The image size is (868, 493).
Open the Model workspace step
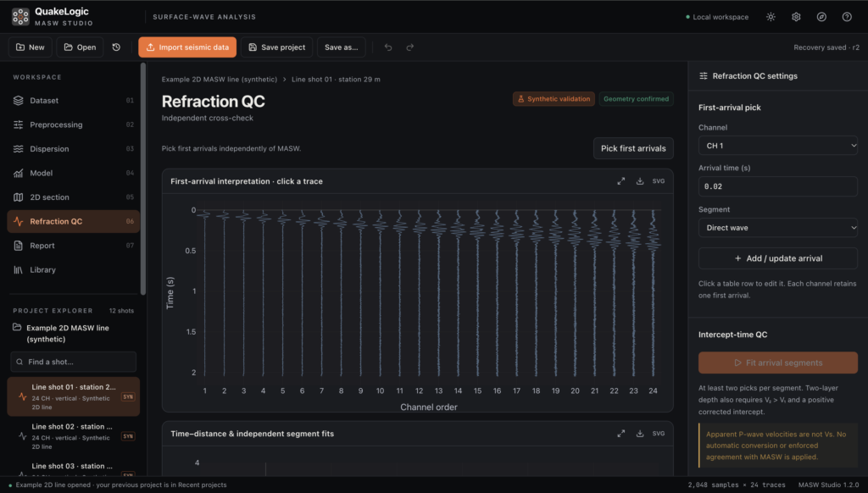[x=74, y=173]
